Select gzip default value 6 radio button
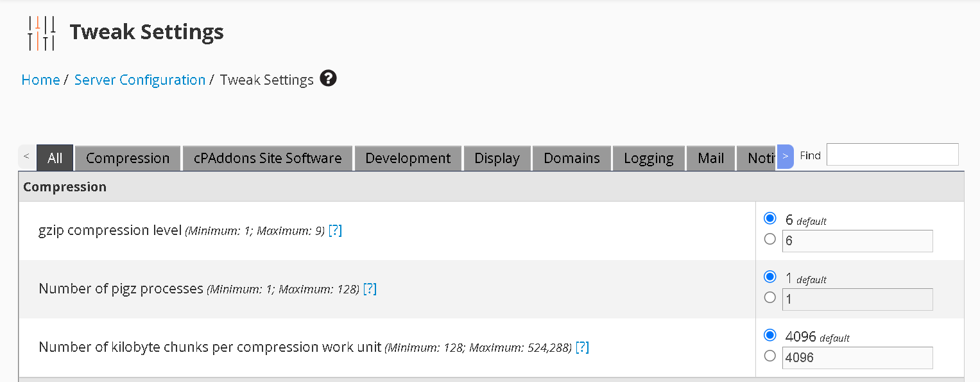Screen dimensions: 980x382 (x=770, y=218)
